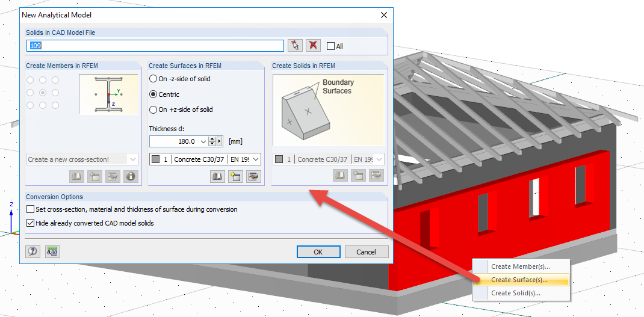Viewport: 644px width, 317px height.
Task: Click the Create Solids in RFEM heading
Action: (303, 66)
